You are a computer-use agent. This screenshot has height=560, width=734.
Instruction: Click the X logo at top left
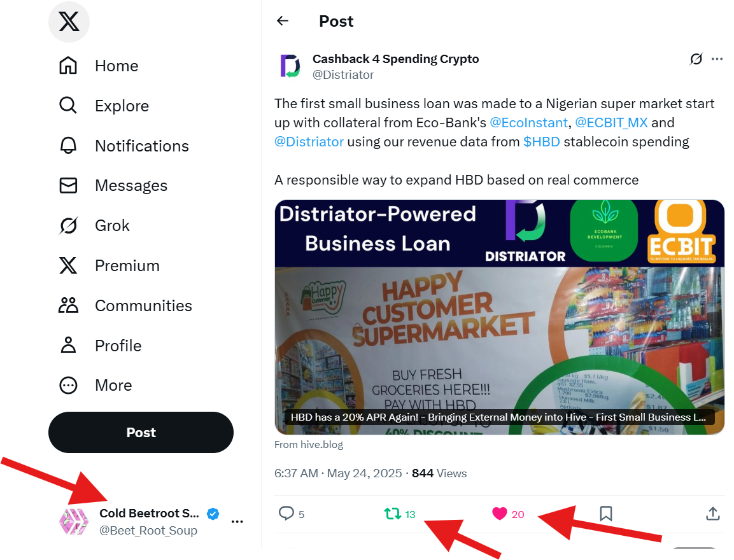pos(69,22)
